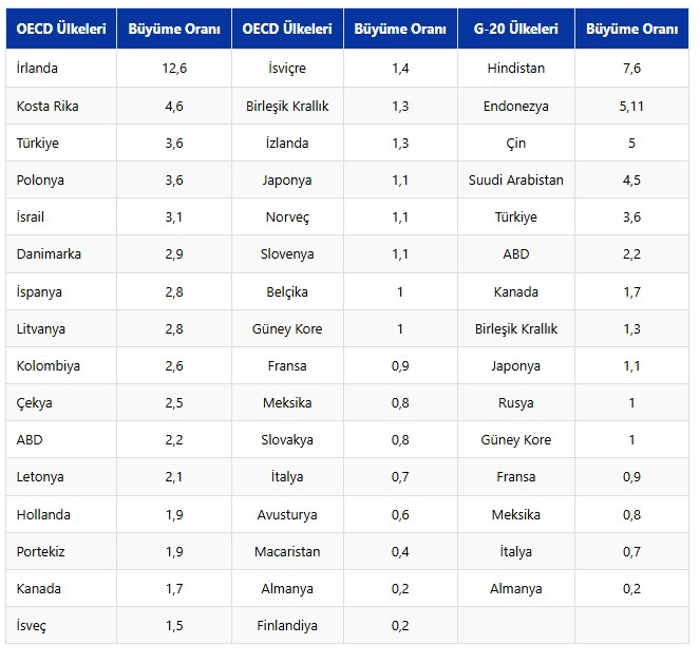Click the Finlandiya country cell
700x663 pixels.
point(287,625)
